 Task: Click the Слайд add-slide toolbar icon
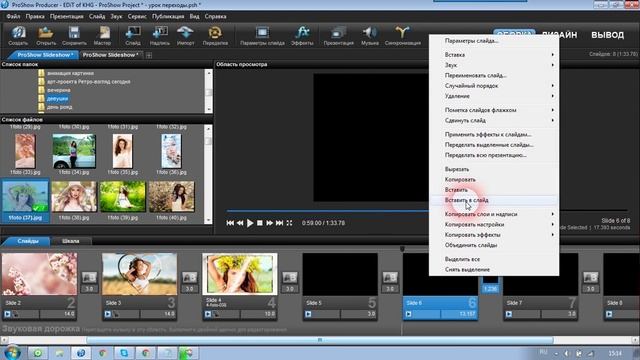tap(133, 36)
